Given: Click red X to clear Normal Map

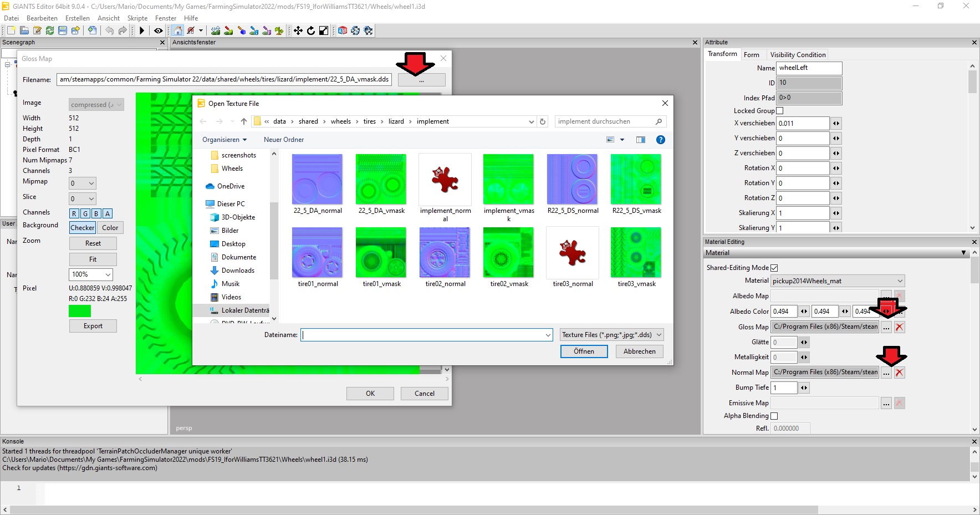Looking at the screenshot, I should [x=899, y=373].
